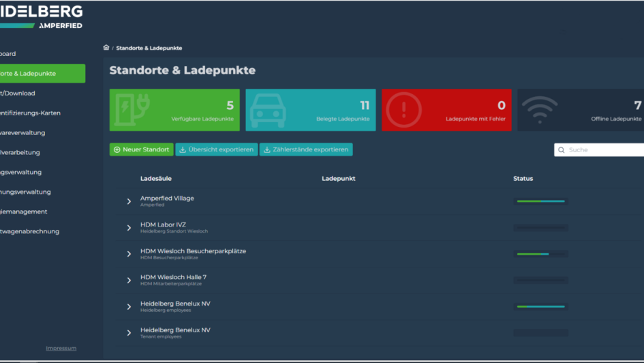Click the wifi icon on Offline Ladepunkte card
Viewport: 644px width, 363px height.
point(540,109)
